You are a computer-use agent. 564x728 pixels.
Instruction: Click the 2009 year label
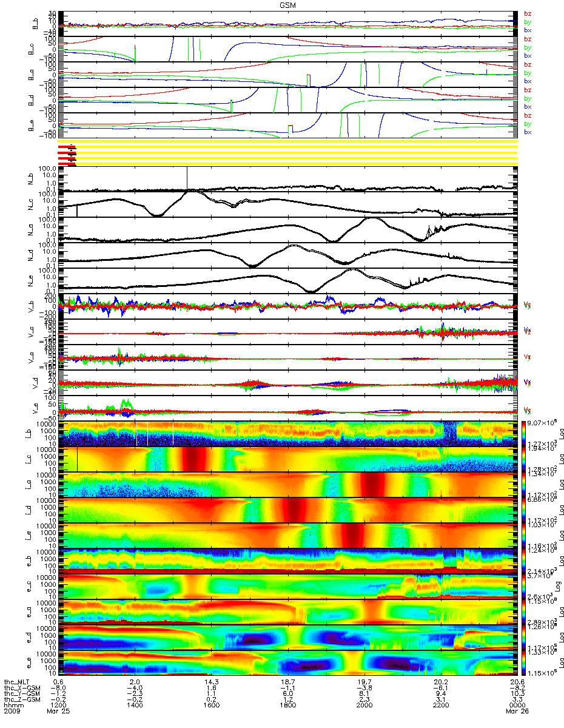[12, 712]
